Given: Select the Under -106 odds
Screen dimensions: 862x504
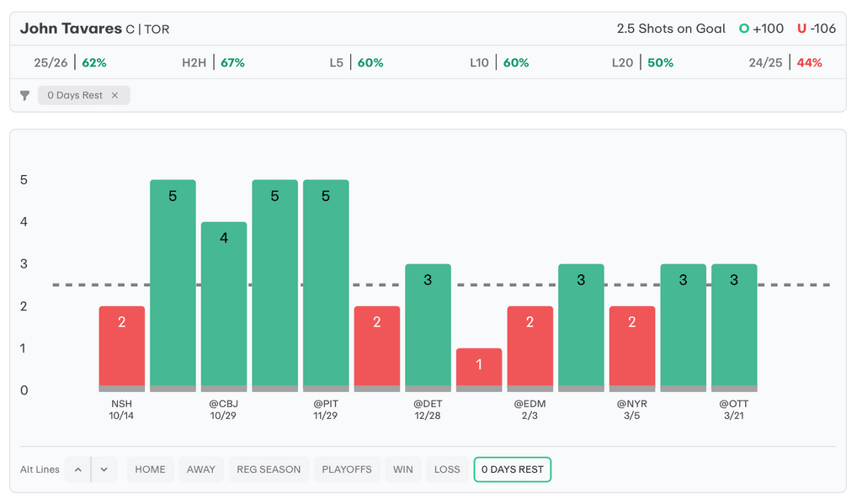Looking at the screenshot, I should [x=817, y=29].
